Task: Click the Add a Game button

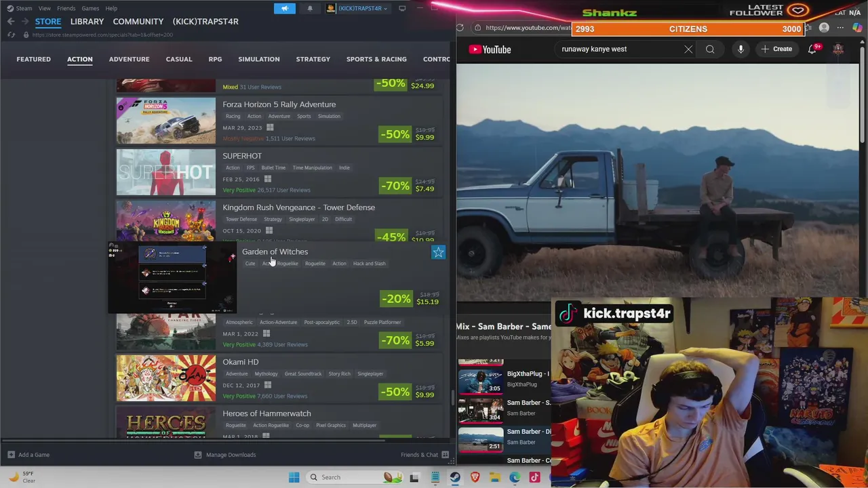Action: click(28, 455)
